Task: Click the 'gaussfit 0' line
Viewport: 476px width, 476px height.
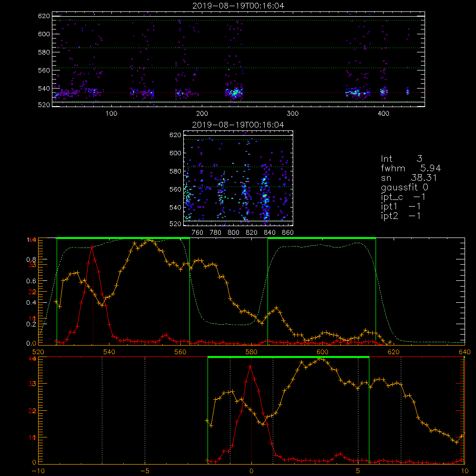Action: [404, 187]
